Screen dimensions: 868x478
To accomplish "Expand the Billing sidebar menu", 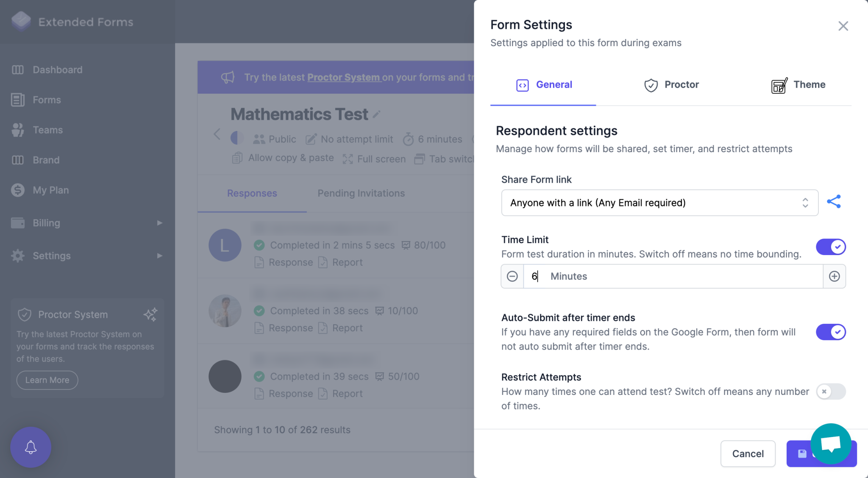I will tap(46, 222).
